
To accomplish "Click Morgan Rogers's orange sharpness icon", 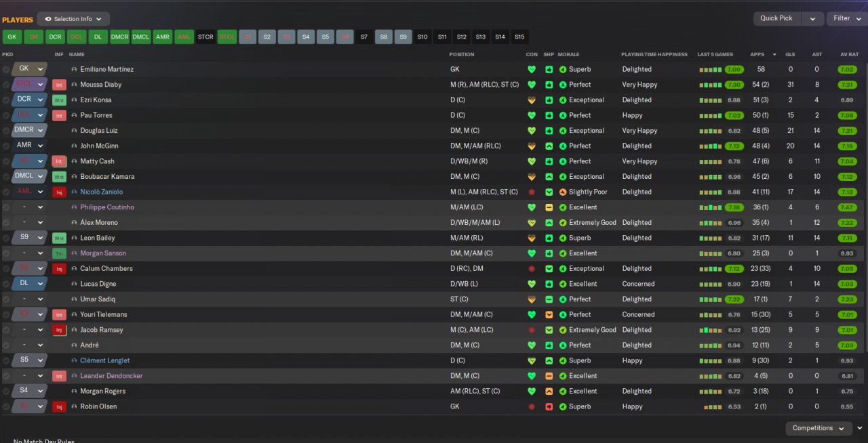I will pyautogui.click(x=549, y=392).
